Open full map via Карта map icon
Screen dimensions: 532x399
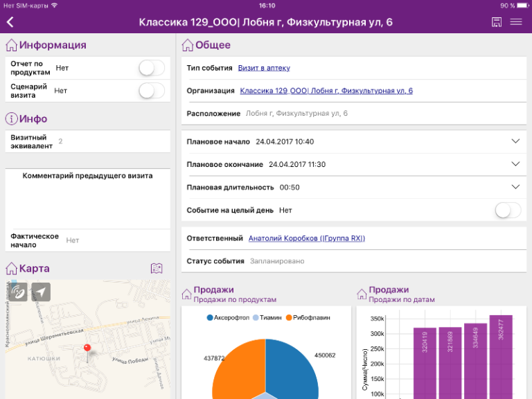click(157, 268)
